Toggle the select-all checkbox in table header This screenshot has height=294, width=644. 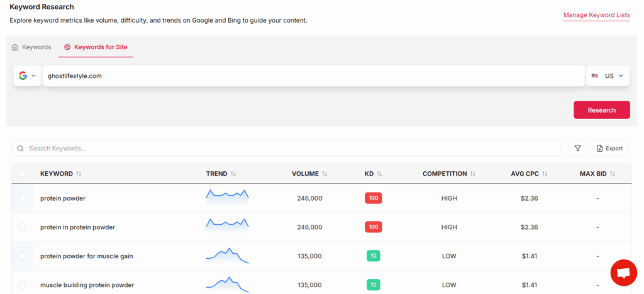(23, 174)
